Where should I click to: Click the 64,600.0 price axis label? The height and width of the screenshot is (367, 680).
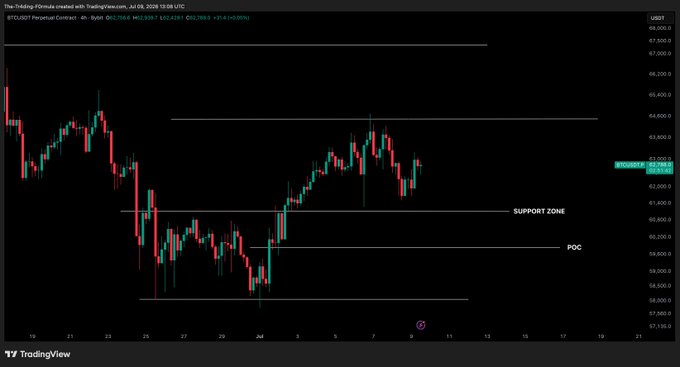click(x=660, y=116)
